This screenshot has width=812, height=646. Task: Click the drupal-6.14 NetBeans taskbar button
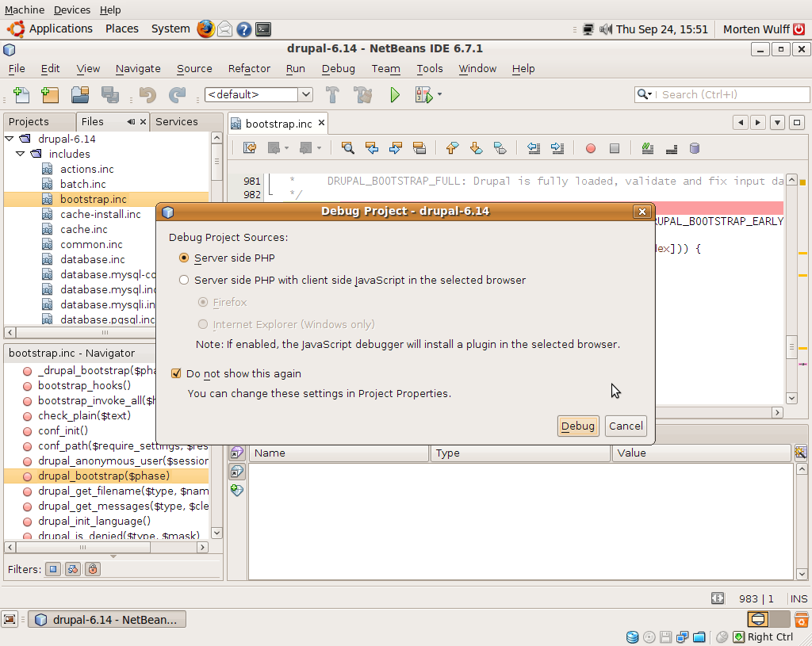[107, 620]
